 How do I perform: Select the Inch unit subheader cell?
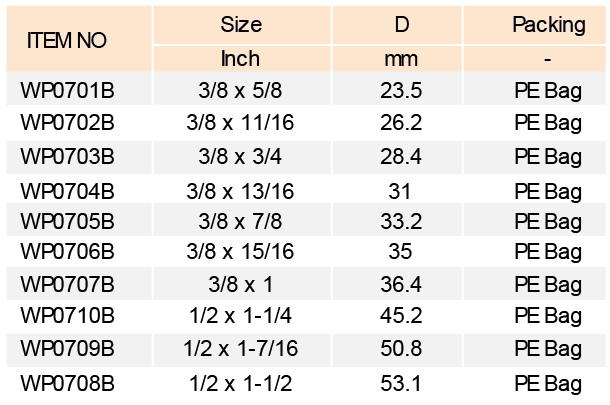240,58
